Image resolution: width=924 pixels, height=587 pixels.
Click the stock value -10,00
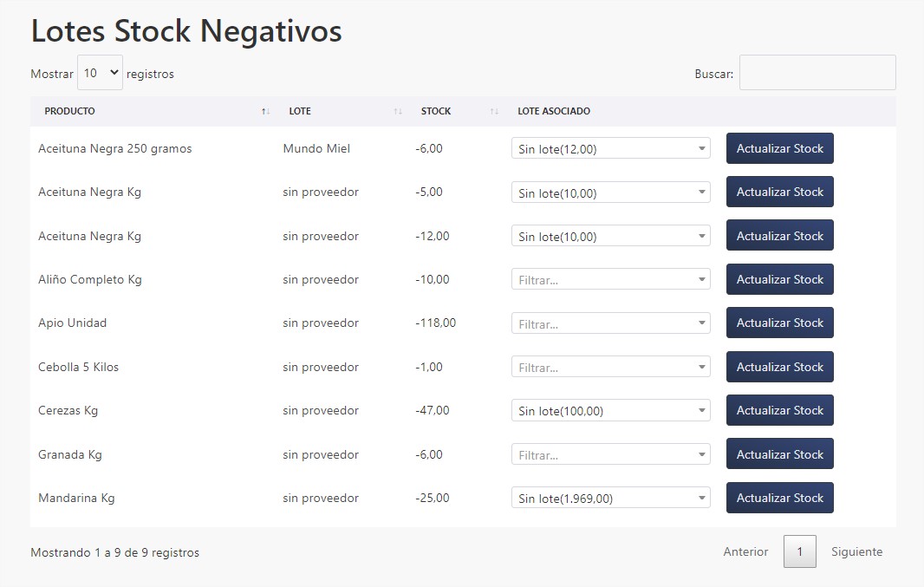pyautogui.click(x=432, y=279)
